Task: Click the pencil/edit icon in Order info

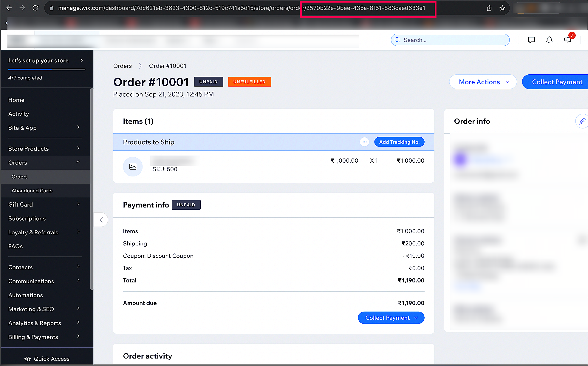Action: pyautogui.click(x=582, y=122)
